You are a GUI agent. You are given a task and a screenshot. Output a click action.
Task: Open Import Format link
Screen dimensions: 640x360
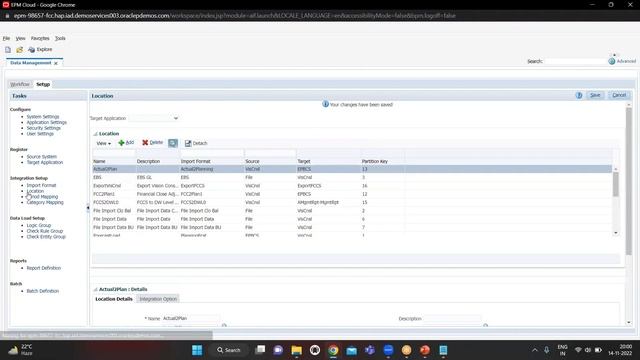pyautogui.click(x=41, y=185)
